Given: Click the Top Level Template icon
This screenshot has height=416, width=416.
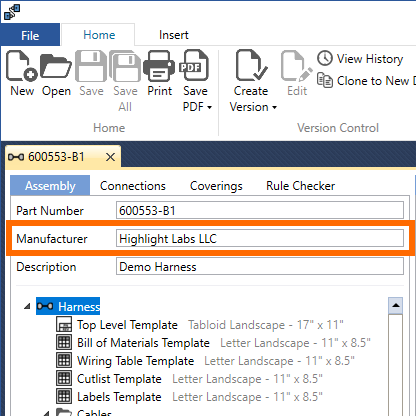Looking at the screenshot, I should point(64,325).
